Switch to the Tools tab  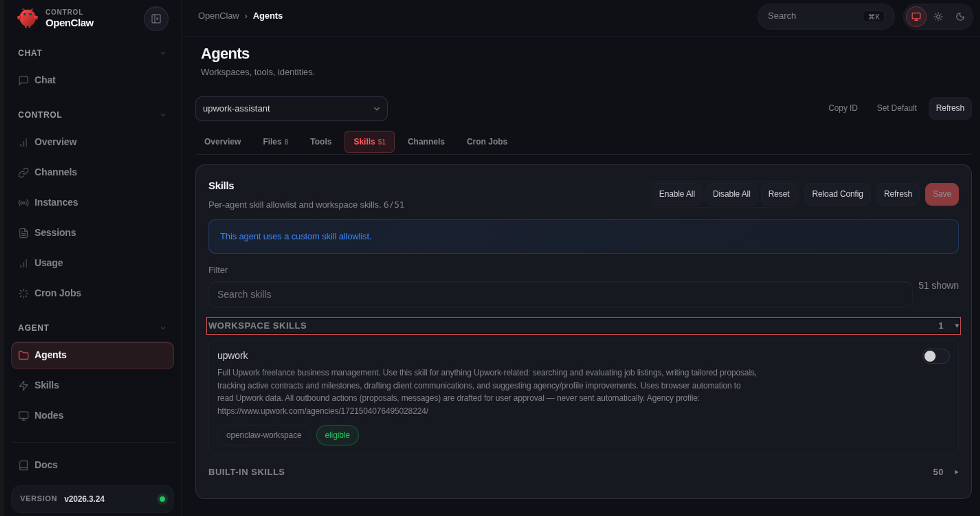321,142
